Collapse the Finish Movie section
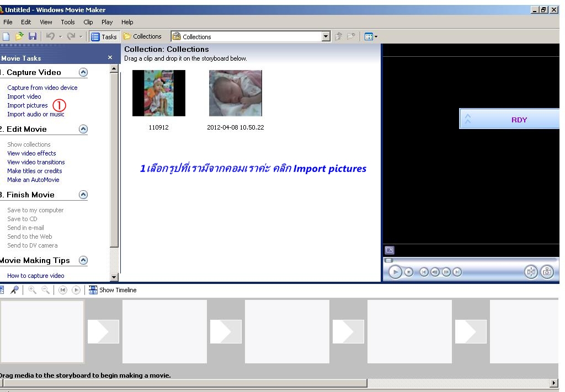 pyautogui.click(x=83, y=195)
